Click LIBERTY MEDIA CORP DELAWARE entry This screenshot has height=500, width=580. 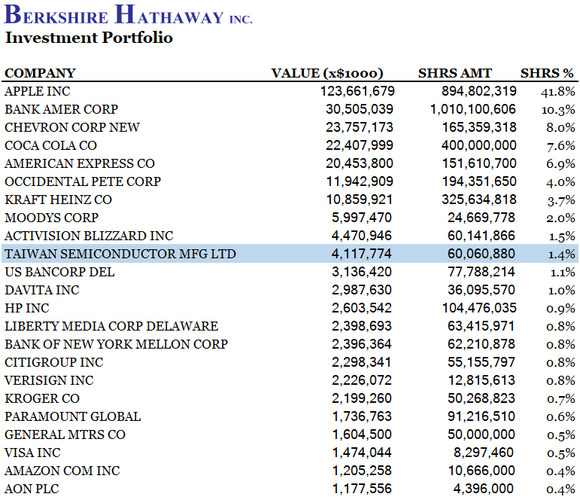[x=111, y=326]
